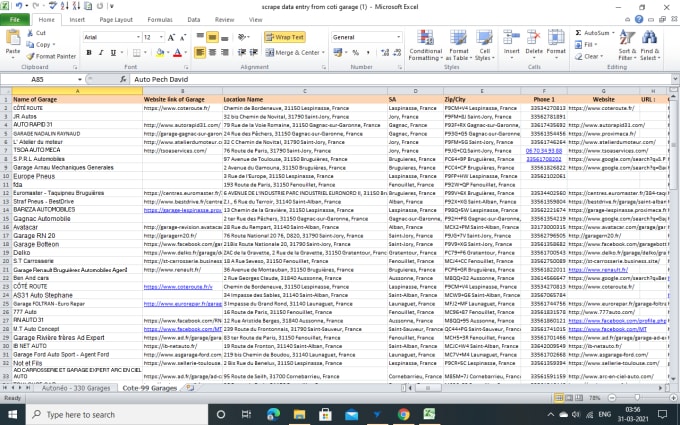Expand the Fill dropdown in Editing group
The width and height of the screenshot is (680, 425).
tap(595, 45)
